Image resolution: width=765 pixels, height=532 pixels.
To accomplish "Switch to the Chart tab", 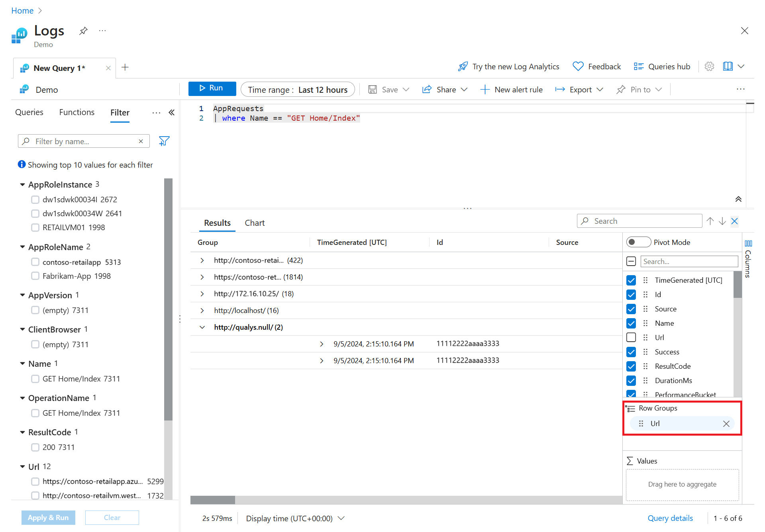I will coord(255,223).
